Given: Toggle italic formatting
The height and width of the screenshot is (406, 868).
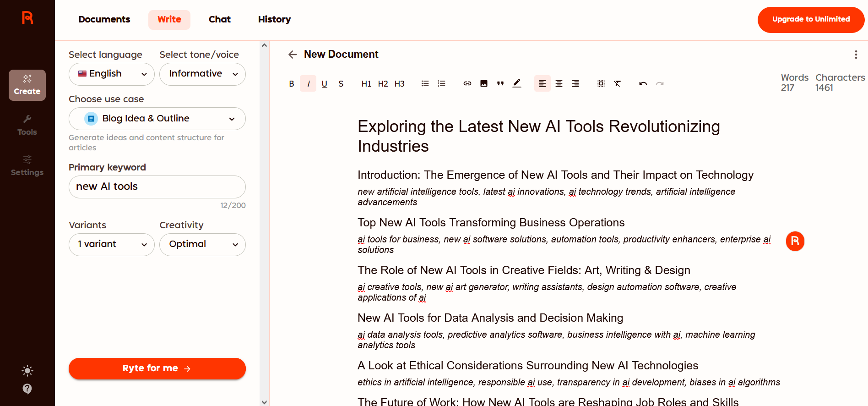Looking at the screenshot, I should point(308,84).
